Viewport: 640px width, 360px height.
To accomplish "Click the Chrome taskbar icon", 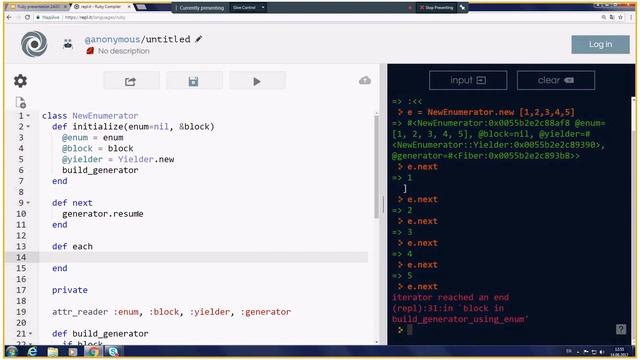I will pyautogui.click(x=93, y=351).
